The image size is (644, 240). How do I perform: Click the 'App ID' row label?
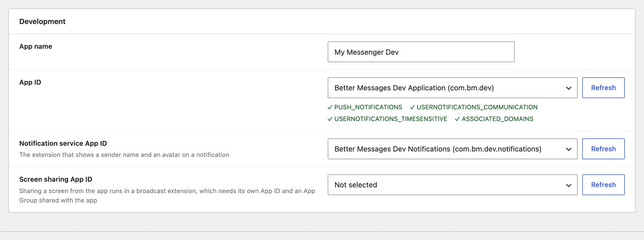[x=30, y=82]
